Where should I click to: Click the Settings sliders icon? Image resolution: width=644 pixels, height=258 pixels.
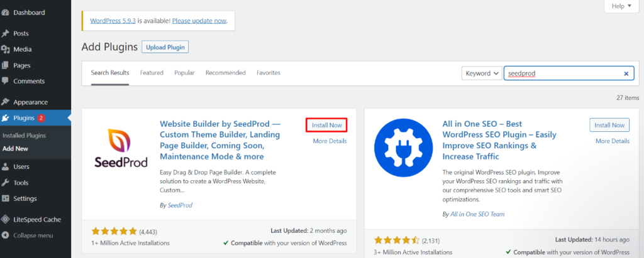coord(5,198)
